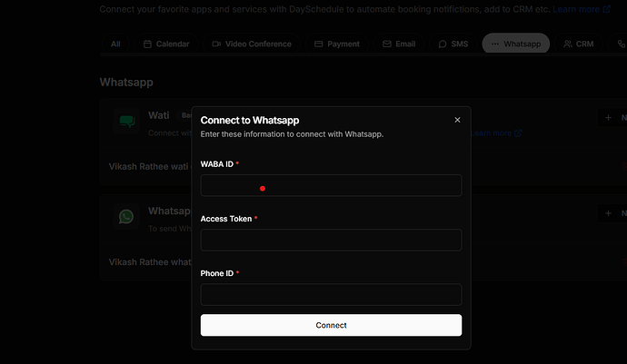627x364 pixels.
Task: Select the Payment card tab icon
Action: pos(318,44)
